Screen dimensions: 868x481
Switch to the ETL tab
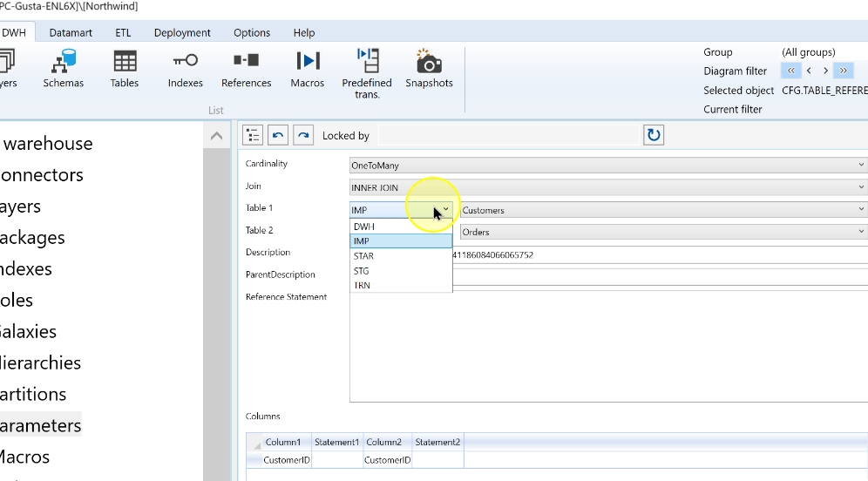click(x=123, y=32)
